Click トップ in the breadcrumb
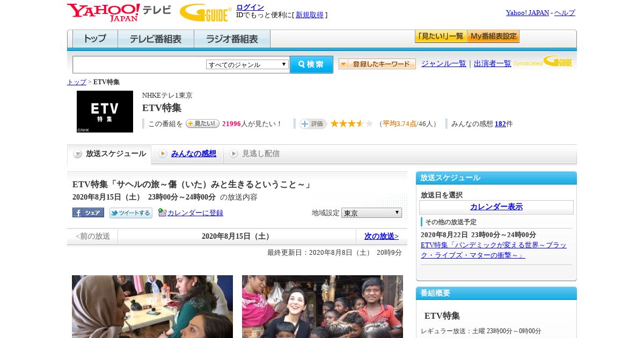The image size is (644, 338). click(x=77, y=82)
